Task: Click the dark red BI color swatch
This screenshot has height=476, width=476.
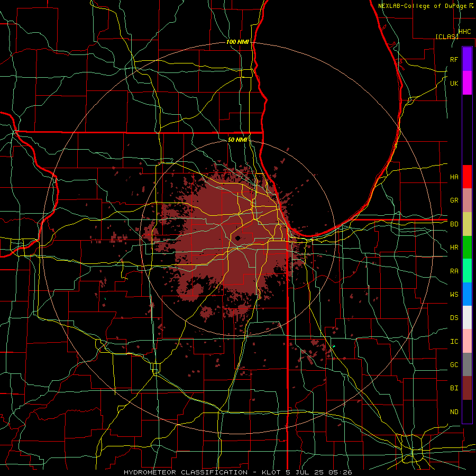Action: click(467, 388)
